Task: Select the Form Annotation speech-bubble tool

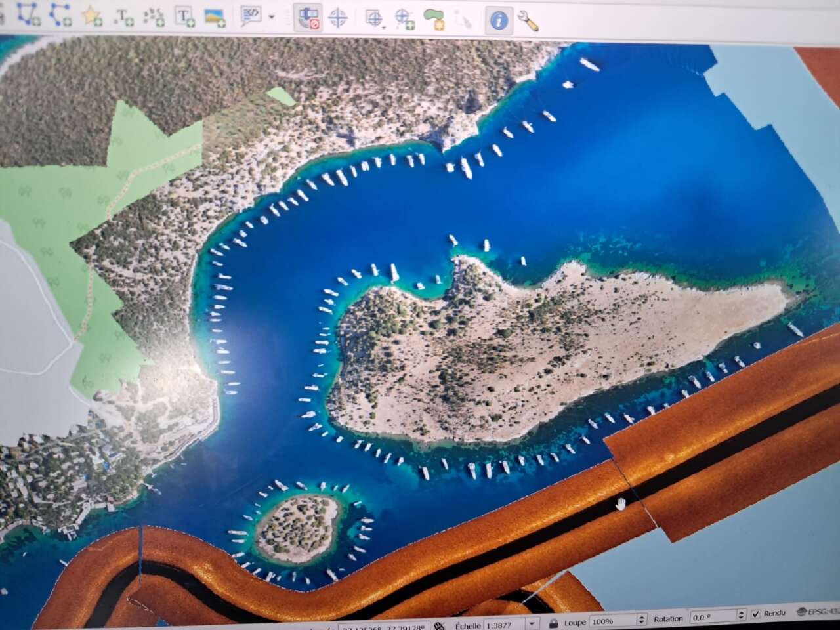Action: pyautogui.click(x=251, y=16)
